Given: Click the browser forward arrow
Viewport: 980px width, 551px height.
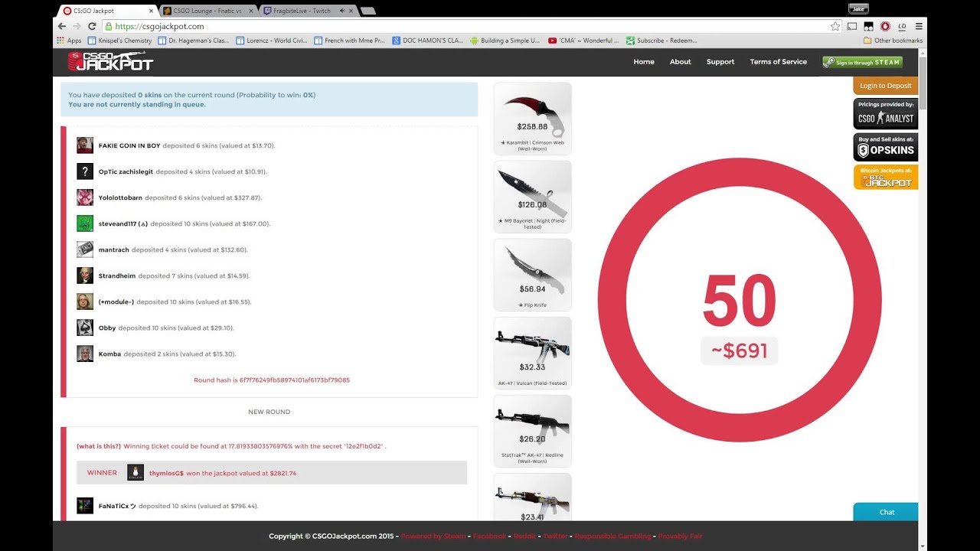Looking at the screenshot, I should point(77,26).
